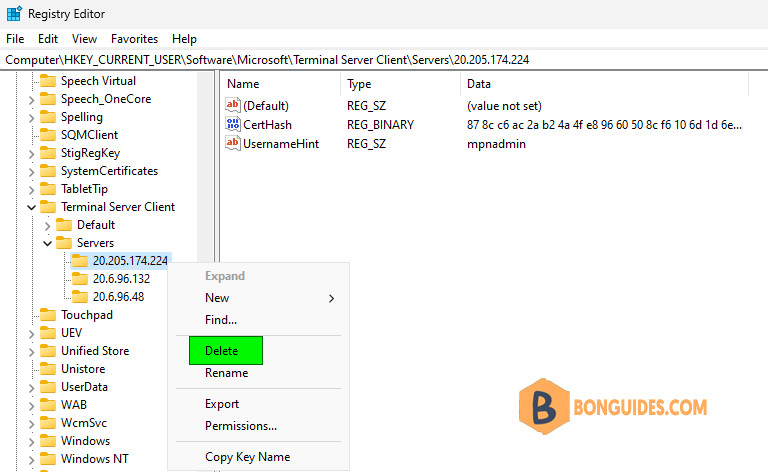Click the (Default) string value icon
768x472 pixels.
pyautogui.click(x=233, y=105)
